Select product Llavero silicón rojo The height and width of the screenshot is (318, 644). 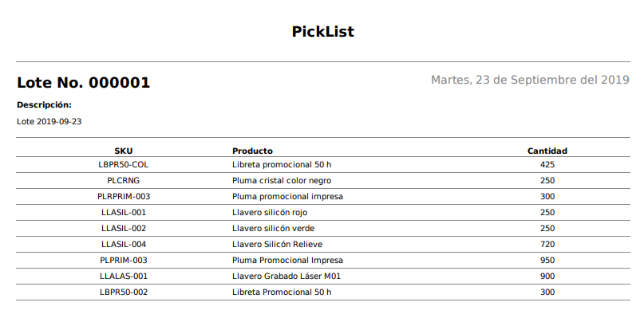(x=270, y=213)
